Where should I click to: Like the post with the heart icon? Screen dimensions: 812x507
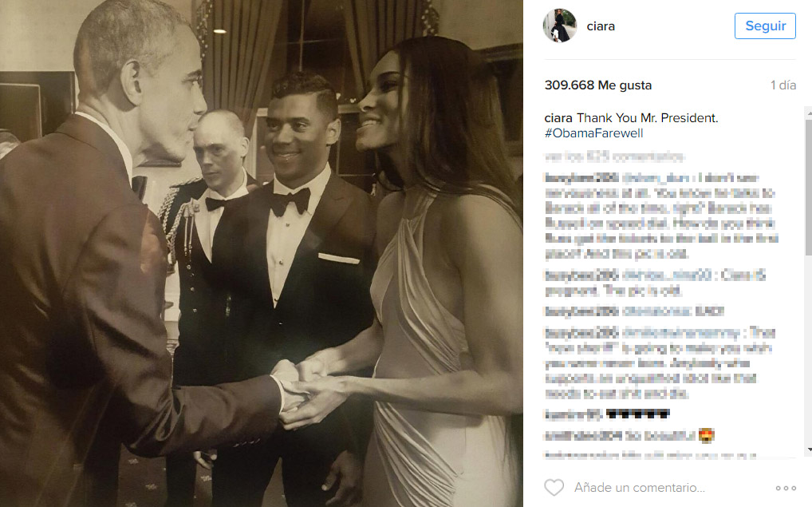(x=554, y=487)
